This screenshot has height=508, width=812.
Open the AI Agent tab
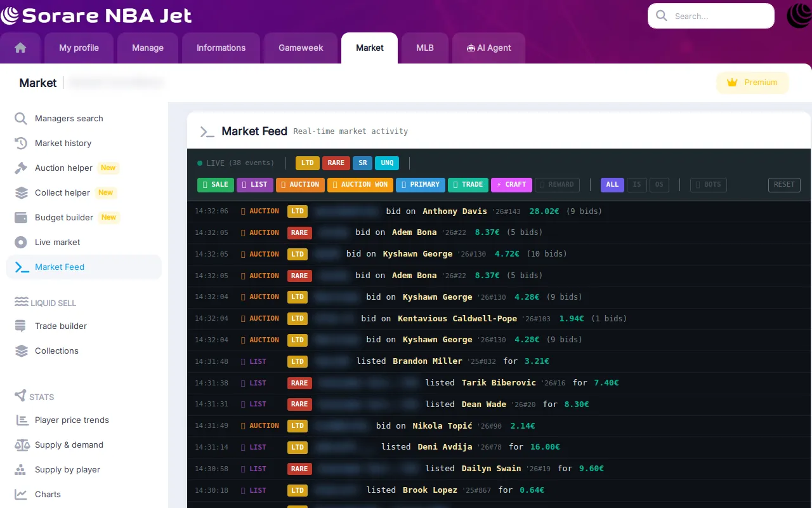pyautogui.click(x=488, y=48)
